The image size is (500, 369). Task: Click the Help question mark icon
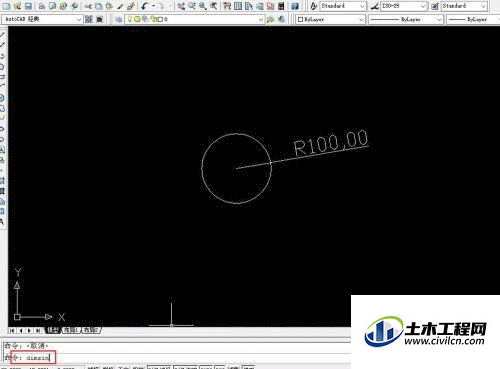(295, 6)
